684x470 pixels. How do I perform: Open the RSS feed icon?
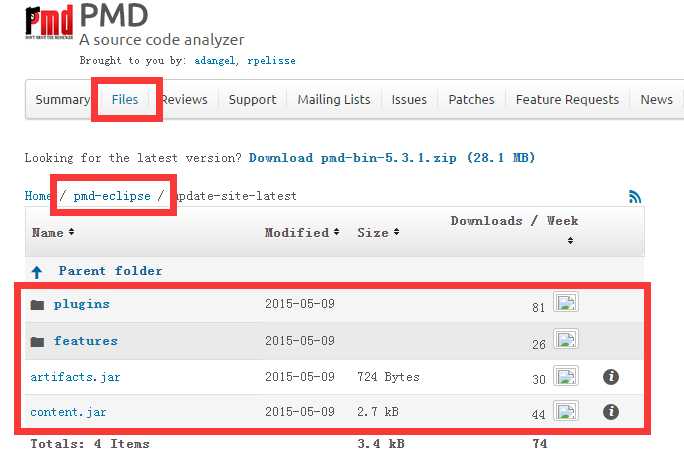[x=635, y=197]
